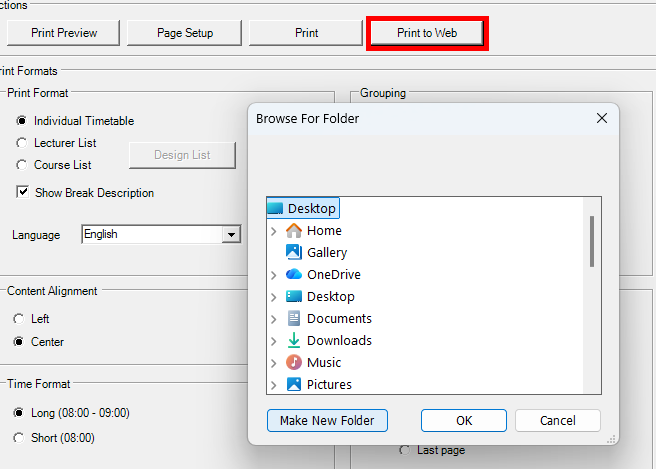
Task: Click the child Desktop icon under OneDrive
Action: [294, 296]
